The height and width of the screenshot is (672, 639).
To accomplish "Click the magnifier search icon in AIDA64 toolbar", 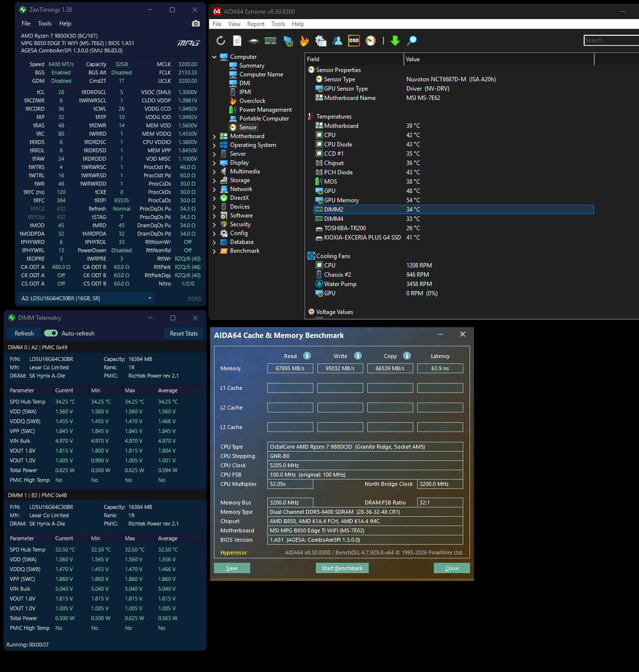I will coord(412,41).
